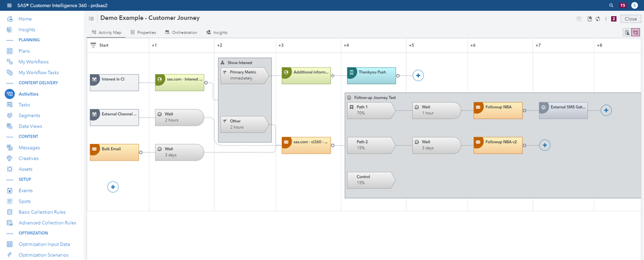Click the plus button below Bulk Email
644x260 pixels.
[113, 187]
